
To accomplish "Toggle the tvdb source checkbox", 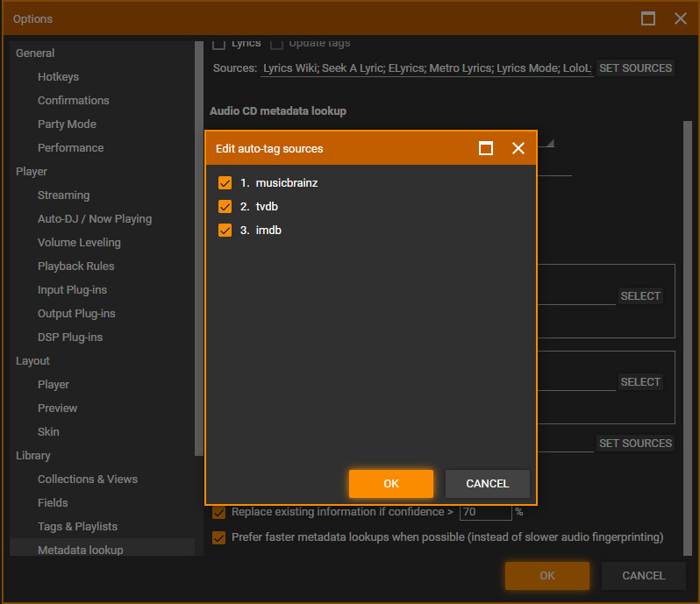I will pos(225,207).
